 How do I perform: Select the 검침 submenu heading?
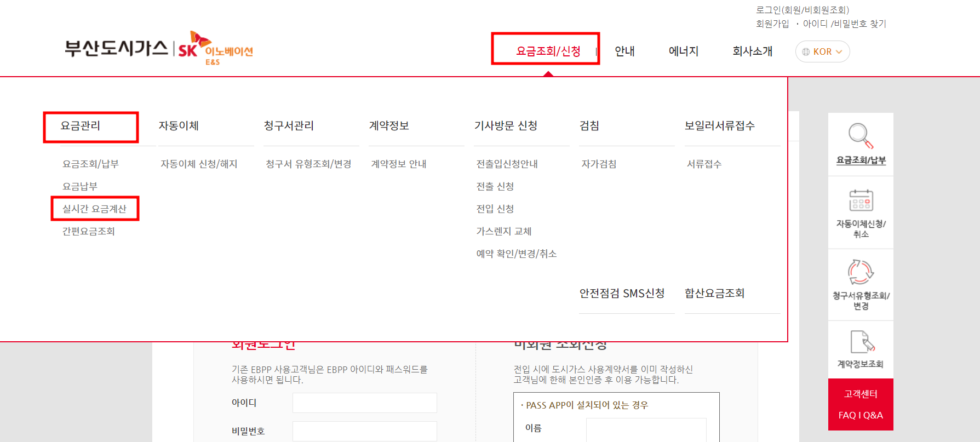pos(589,125)
